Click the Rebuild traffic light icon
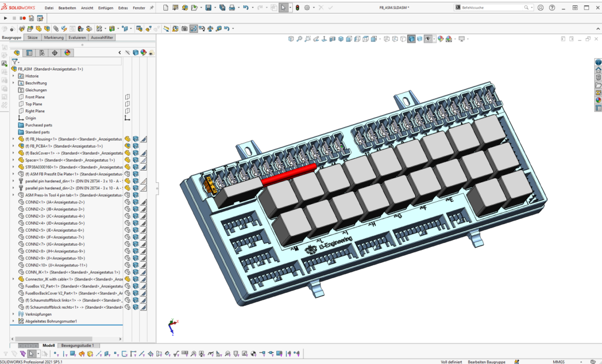 pos(297,8)
